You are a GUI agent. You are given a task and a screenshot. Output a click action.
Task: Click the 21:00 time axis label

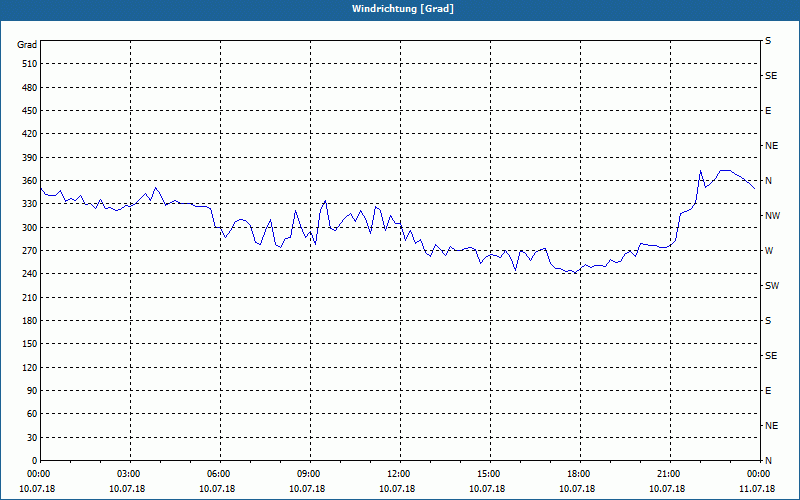click(x=669, y=474)
